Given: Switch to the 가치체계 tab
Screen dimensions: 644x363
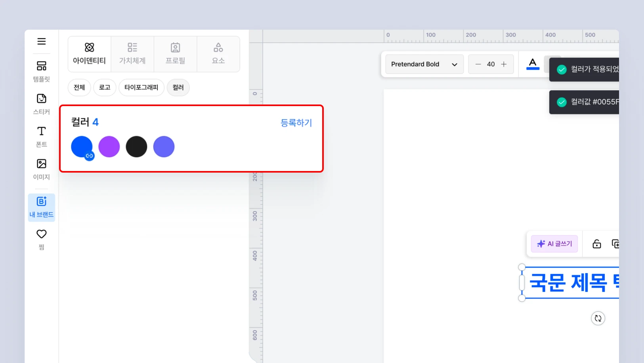Looking at the screenshot, I should tap(132, 54).
